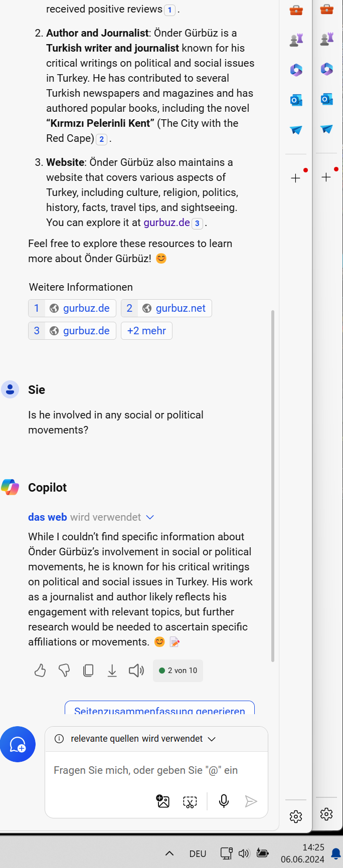Screen dimensions: 343x868
Task: Add a screenshot with the capture icon
Action: pos(190,801)
